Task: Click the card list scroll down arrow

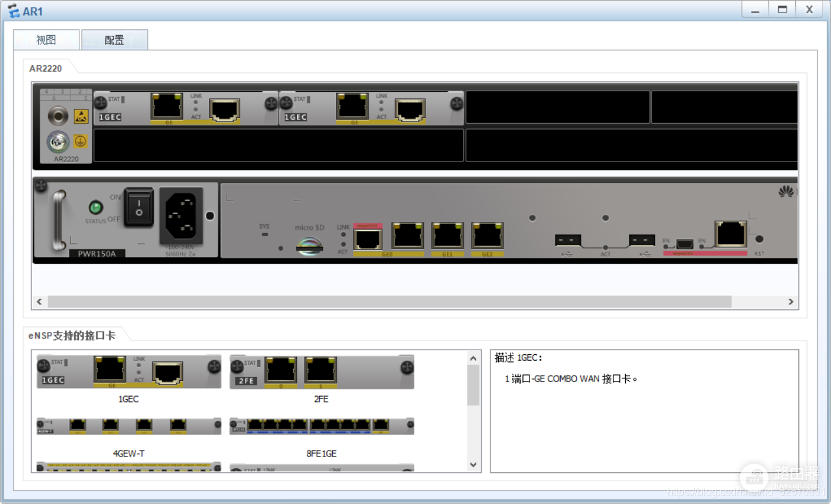Action: 473,465
